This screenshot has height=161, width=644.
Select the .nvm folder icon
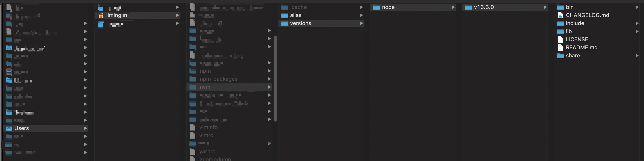point(193,87)
